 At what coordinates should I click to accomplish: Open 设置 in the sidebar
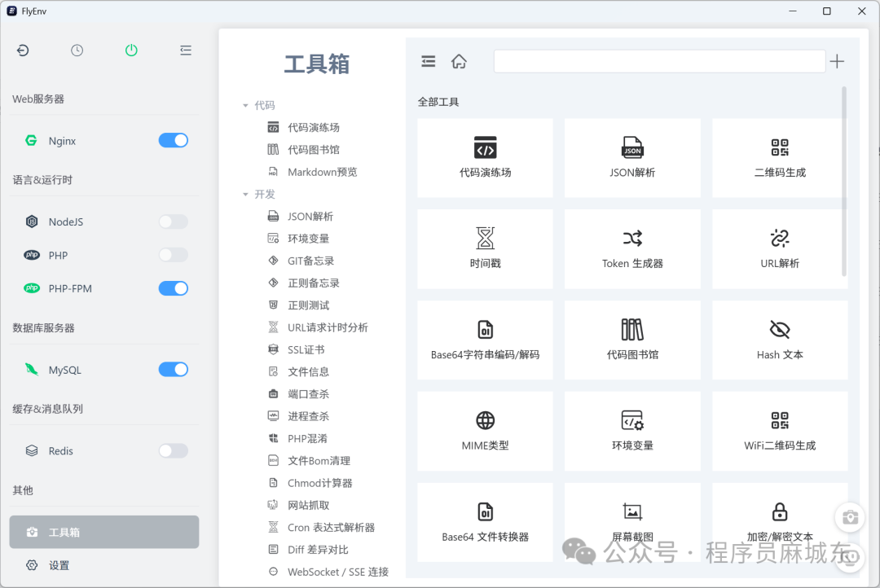pos(59,565)
